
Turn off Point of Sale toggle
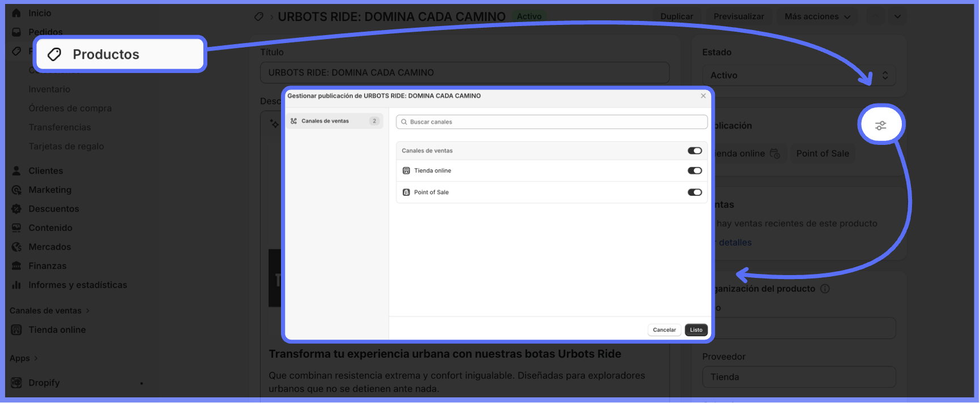point(694,192)
